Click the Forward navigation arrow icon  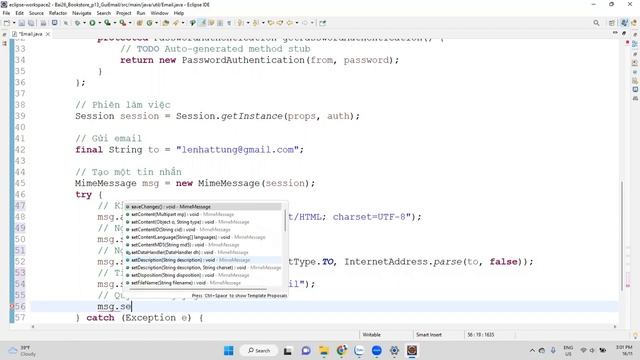pyautogui.click(x=305, y=23)
